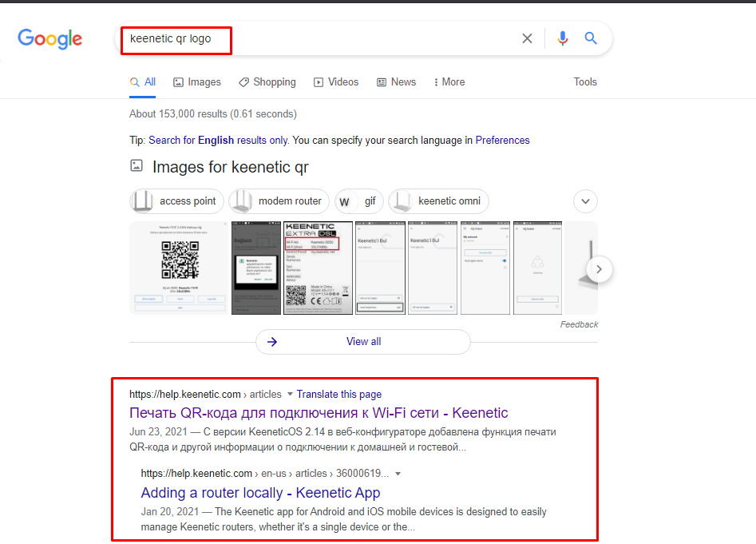Open the fourth image thumbnail titled Keenetic'i Bul

pos(381,268)
